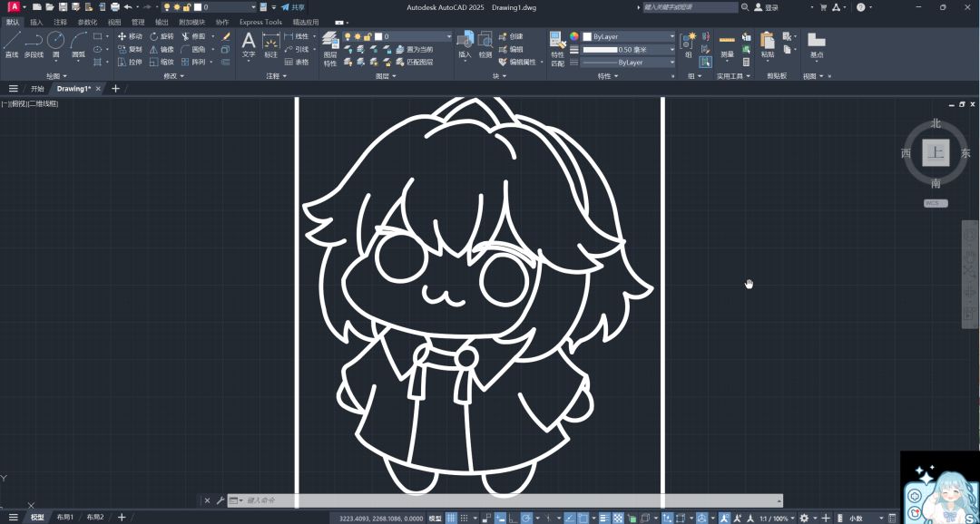Click the Move (移动) tool
This screenshot has width=980, height=524.
[x=130, y=36]
